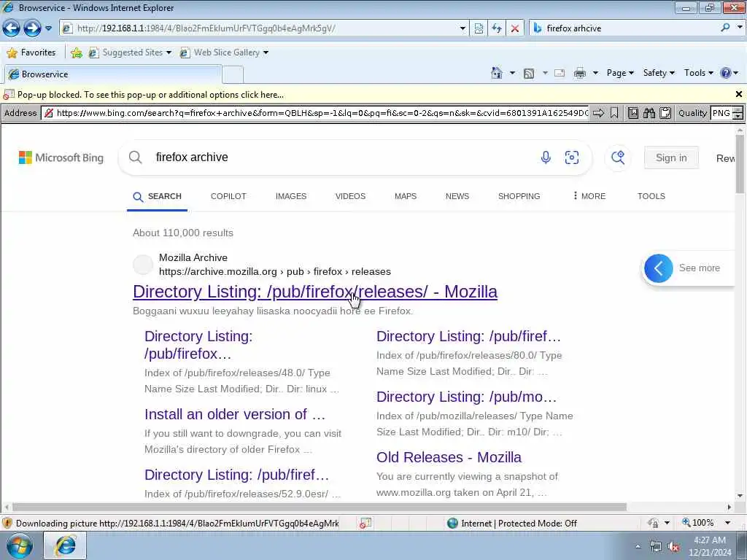
Task: Expand the IE address bar history dropdown
Action: (462, 28)
